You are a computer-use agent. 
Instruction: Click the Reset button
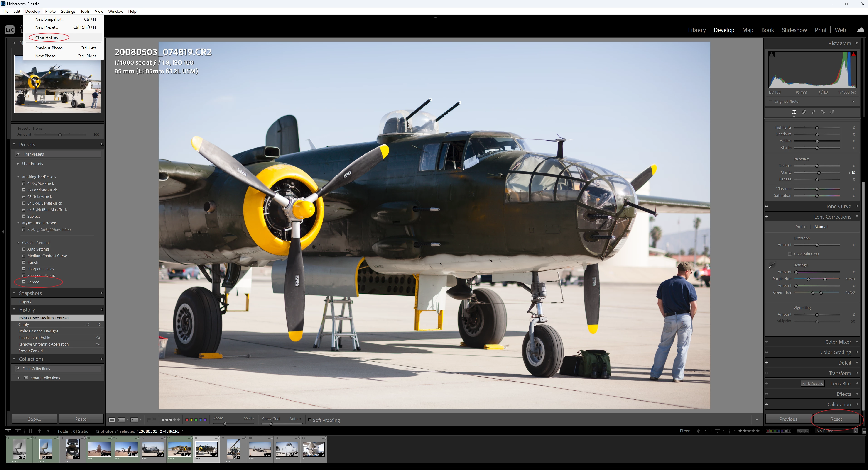[x=836, y=419]
